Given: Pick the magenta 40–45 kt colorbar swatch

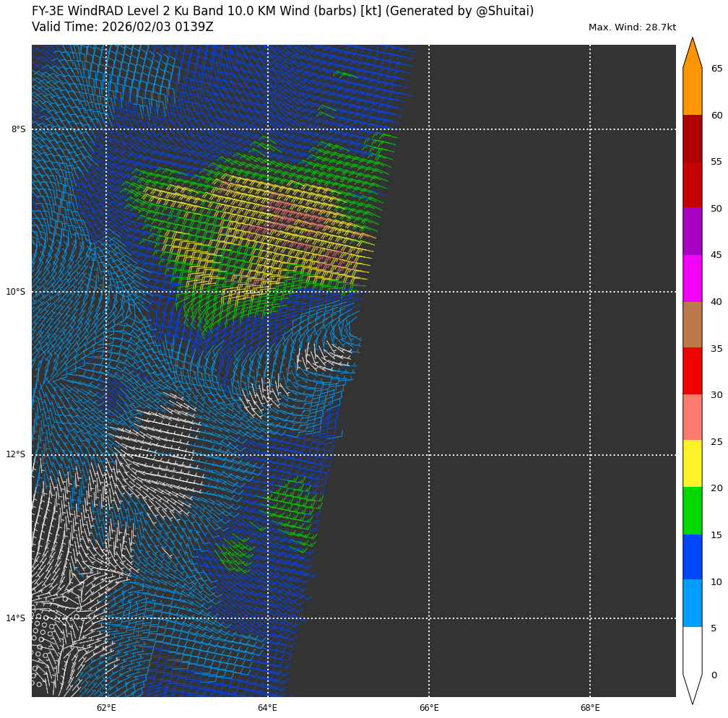Looking at the screenshot, I should pos(692,278).
